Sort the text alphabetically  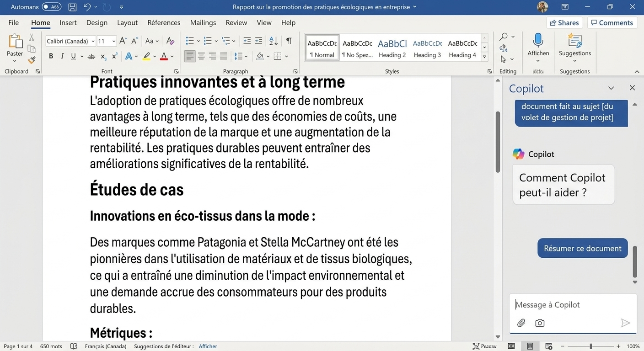(x=274, y=41)
